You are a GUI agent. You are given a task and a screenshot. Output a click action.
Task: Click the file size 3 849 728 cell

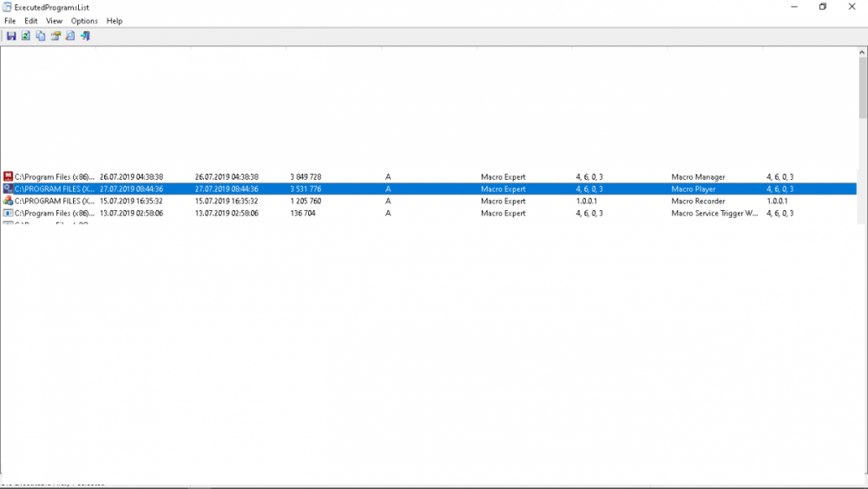[306, 177]
